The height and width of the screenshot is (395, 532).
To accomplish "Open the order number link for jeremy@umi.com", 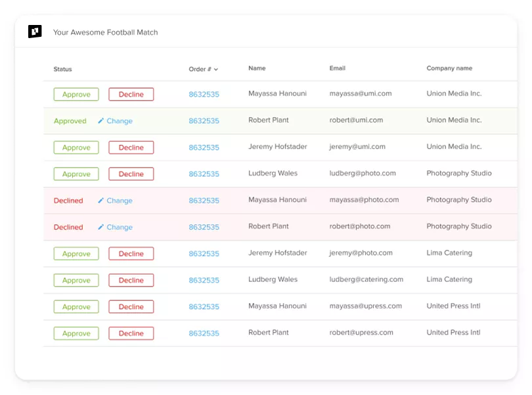I will pos(204,148).
